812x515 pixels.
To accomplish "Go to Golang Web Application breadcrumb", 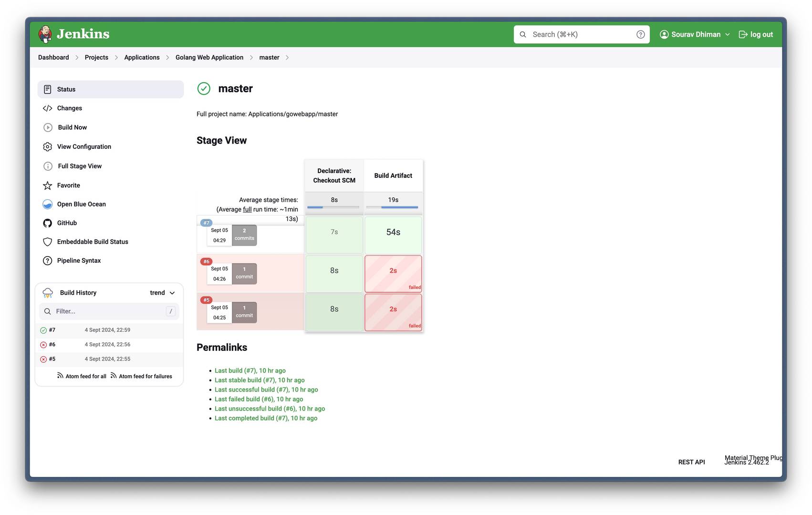I will tap(209, 57).
